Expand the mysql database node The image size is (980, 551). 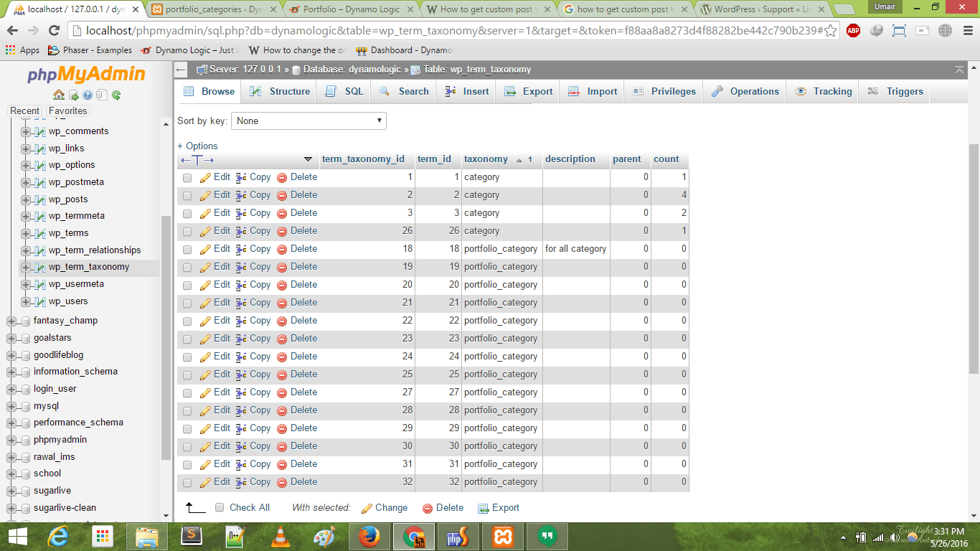click(11, 406)
